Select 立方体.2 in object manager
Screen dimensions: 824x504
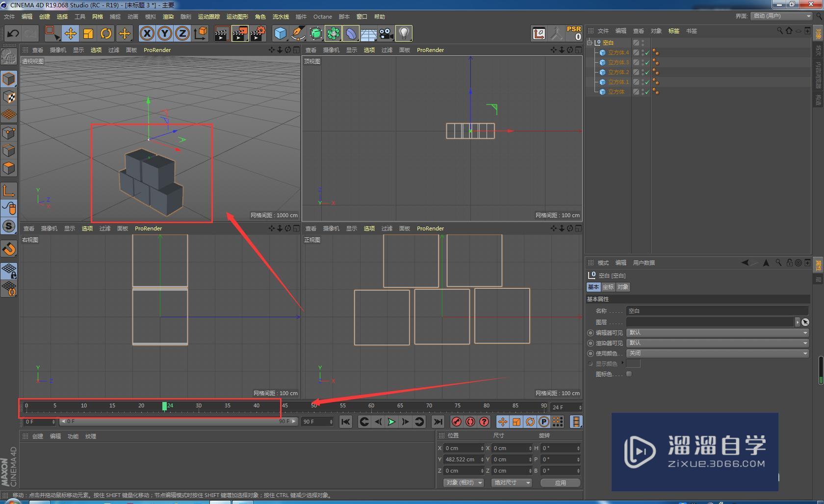click(618, 72)
